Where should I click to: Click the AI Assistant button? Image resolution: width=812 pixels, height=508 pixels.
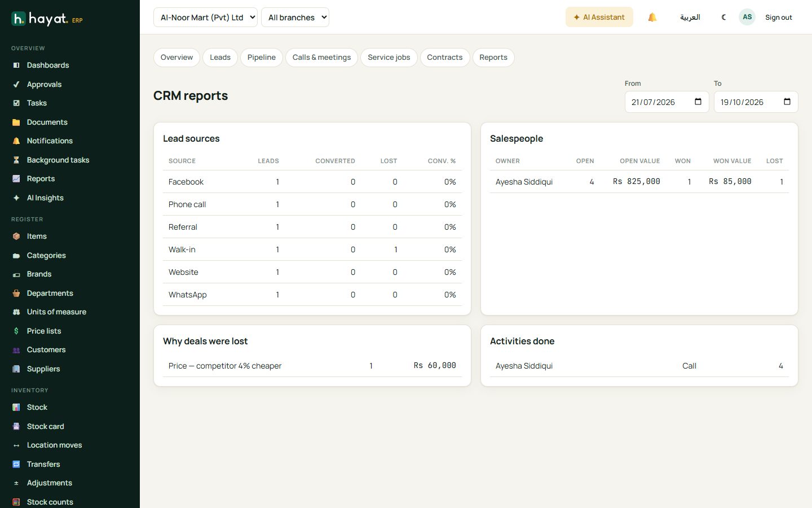[x=599, y=17]
